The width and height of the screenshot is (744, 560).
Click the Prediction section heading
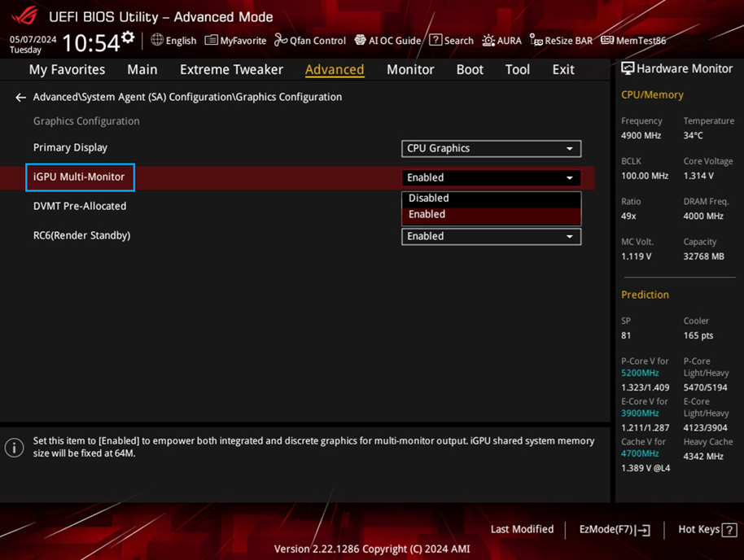645,295
